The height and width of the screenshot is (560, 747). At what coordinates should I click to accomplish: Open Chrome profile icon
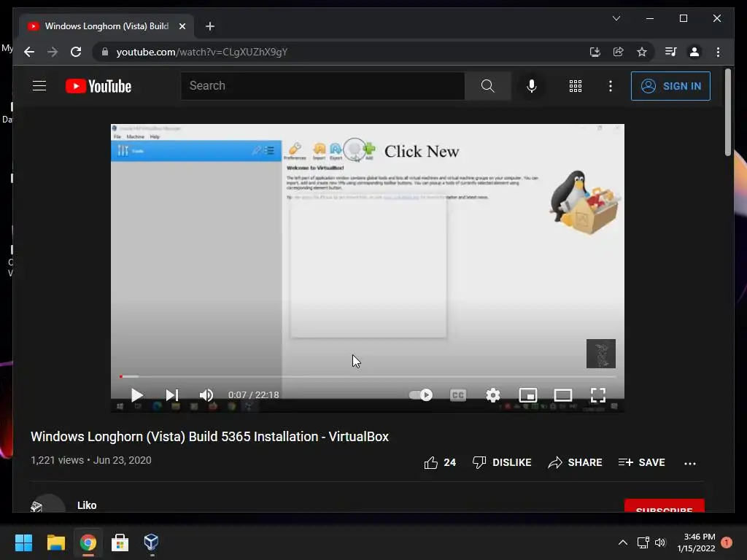(x=694, y=52)
